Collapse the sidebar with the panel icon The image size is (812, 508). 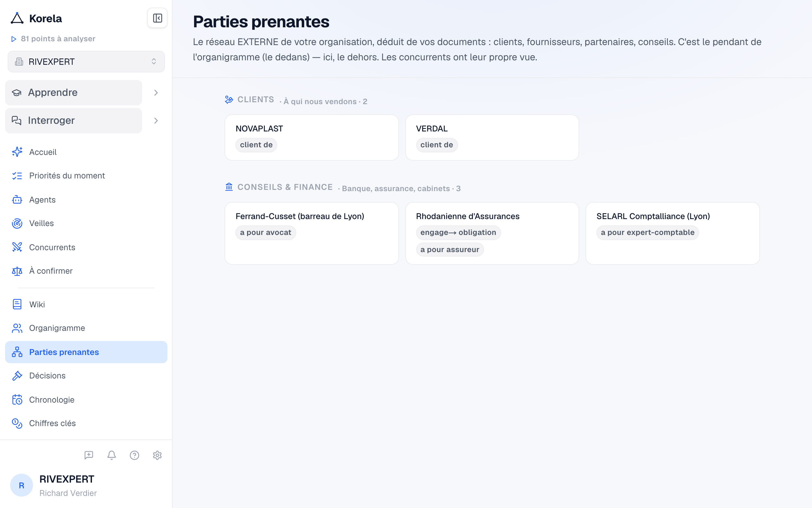pyautogui.click(x=157, y=18)
